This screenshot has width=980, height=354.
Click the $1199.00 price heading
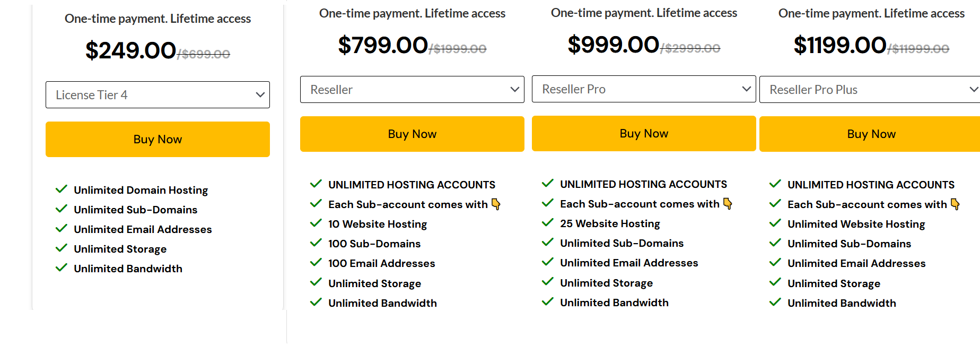tap(840, 46)
